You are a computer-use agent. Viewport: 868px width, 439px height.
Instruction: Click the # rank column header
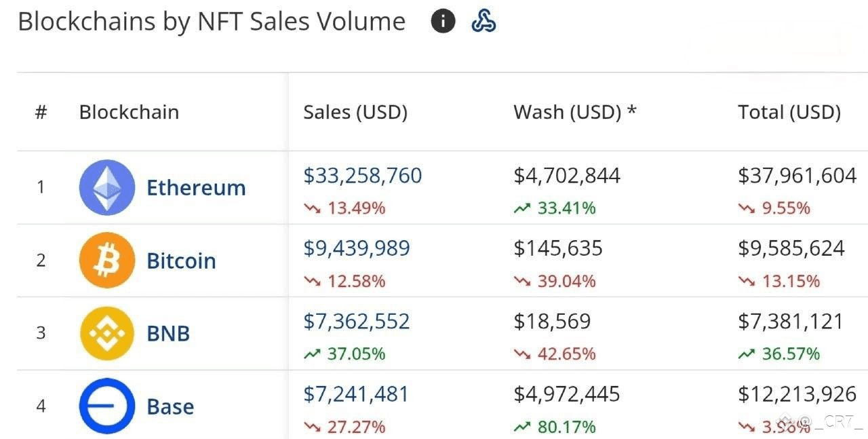tap(41, 112)
